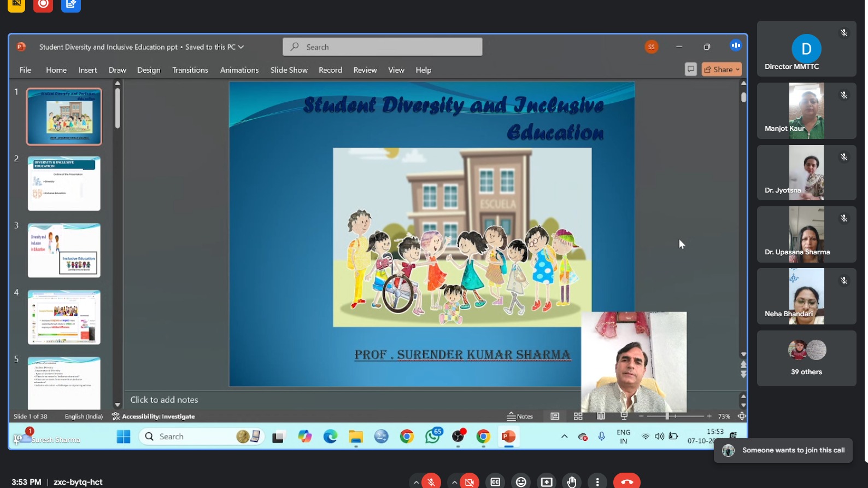868x488 pixels.
Task: Open Microsoft Edge from the shared taskbar
Action: pyautogui.click(x=330, y=437)
